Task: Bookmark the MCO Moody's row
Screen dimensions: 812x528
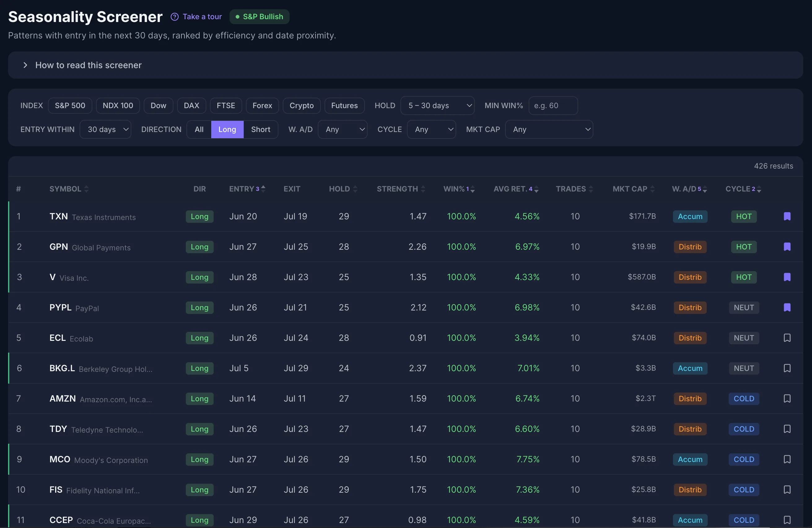Action: 787,460
